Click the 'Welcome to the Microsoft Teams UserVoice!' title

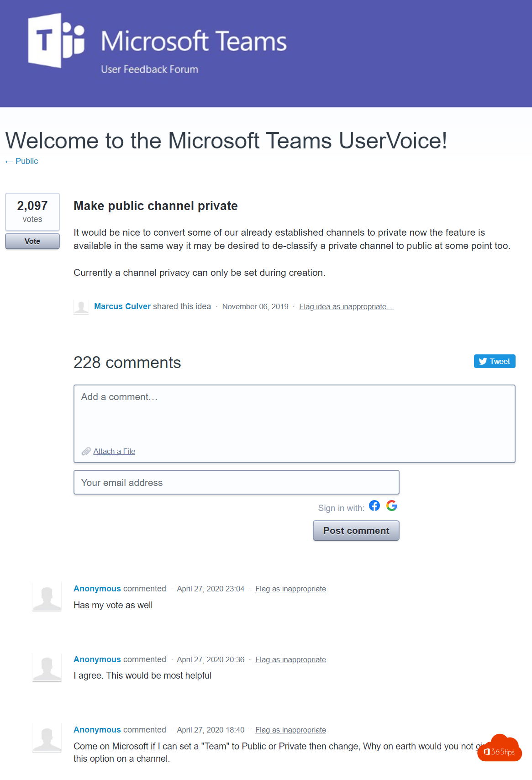click(226, 140)
